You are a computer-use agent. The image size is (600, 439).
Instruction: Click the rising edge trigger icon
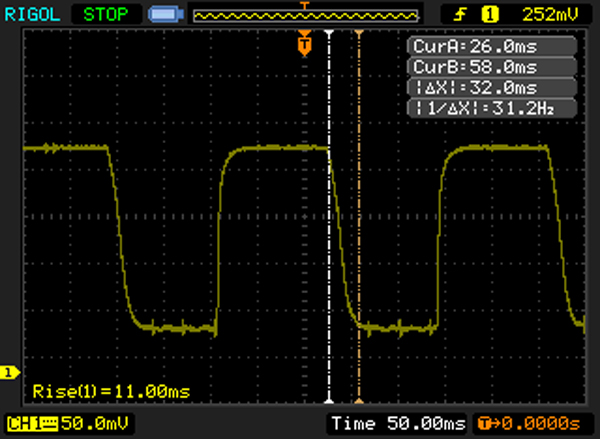(460, 15)
